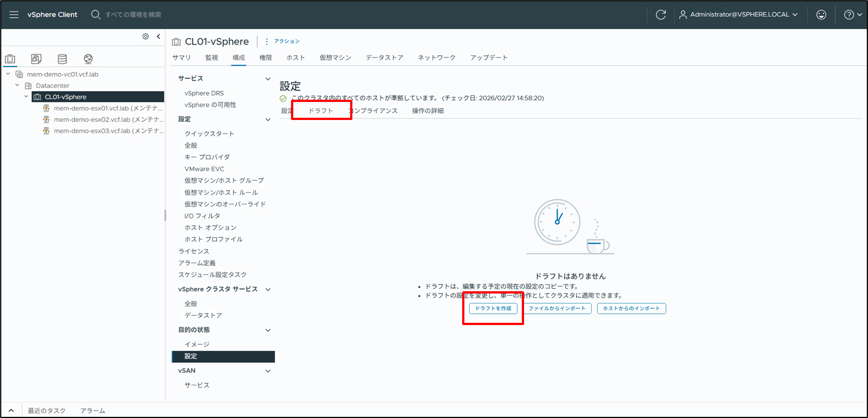Open the hamburger menu next to vSphere Client

point(14,14)
